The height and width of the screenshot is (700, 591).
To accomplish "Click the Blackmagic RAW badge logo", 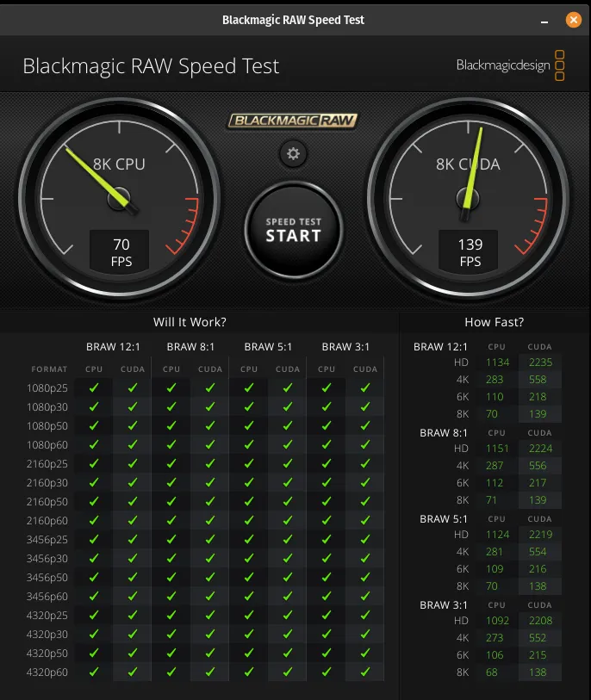I will click(293, 121).
